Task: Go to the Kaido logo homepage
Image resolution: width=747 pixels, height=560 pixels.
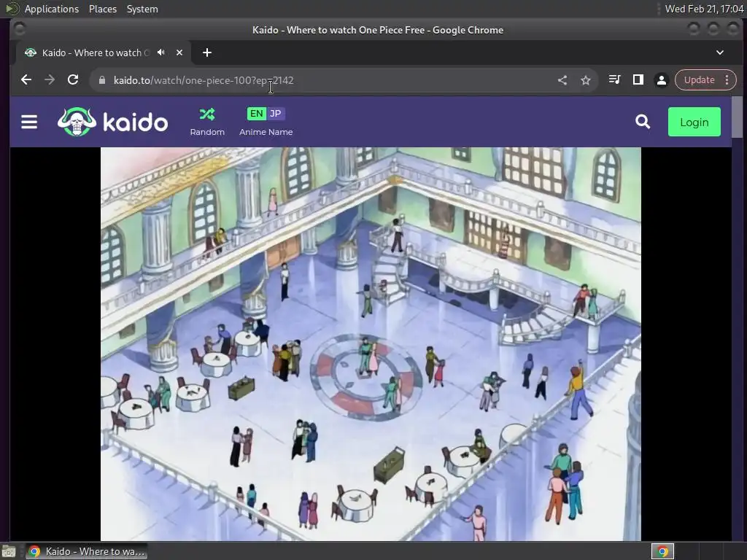Action: (x=113, y=122)
